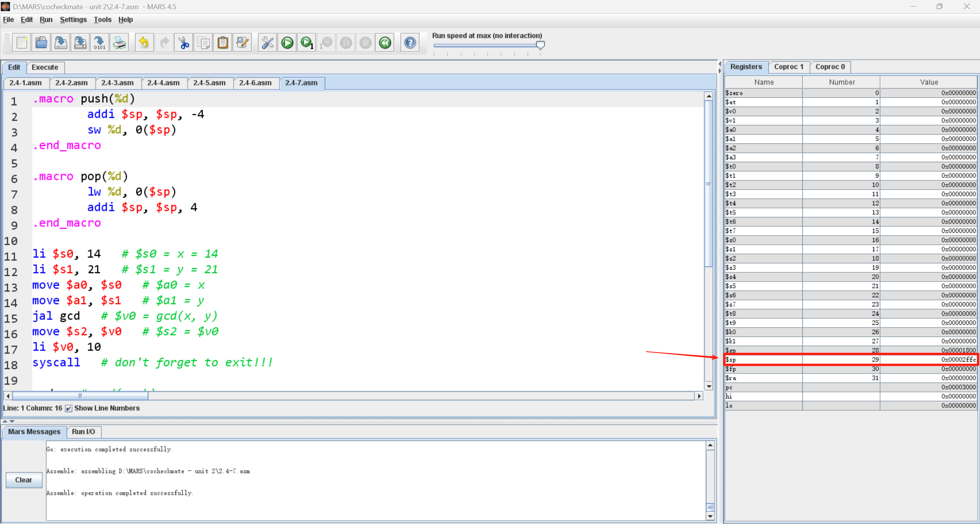Screen dimensions: 980x524
Task: Click the Assemble wrench-and-screwdriver icon
Action: (267, 43)
